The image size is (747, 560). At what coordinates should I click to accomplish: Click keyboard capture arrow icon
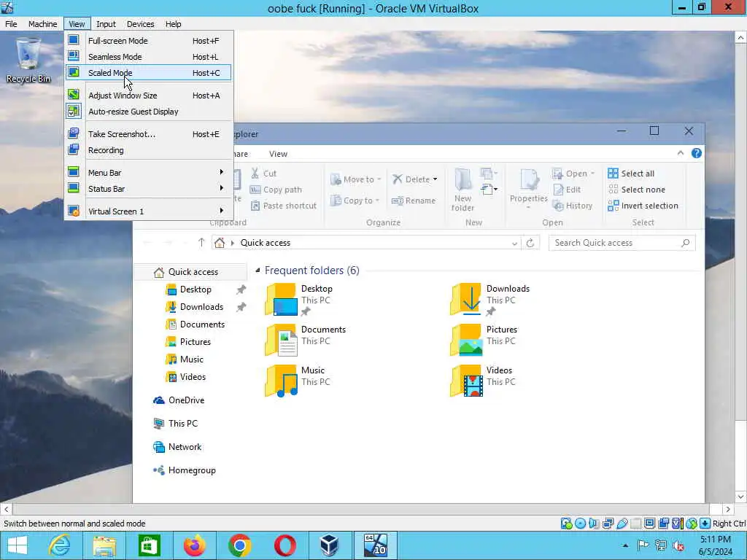click(x=705, y=524)
